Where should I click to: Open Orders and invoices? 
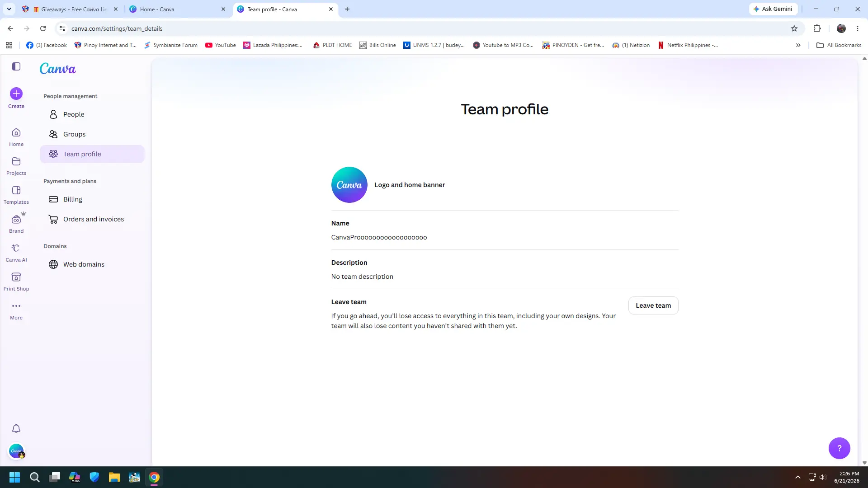click(92, 219)
